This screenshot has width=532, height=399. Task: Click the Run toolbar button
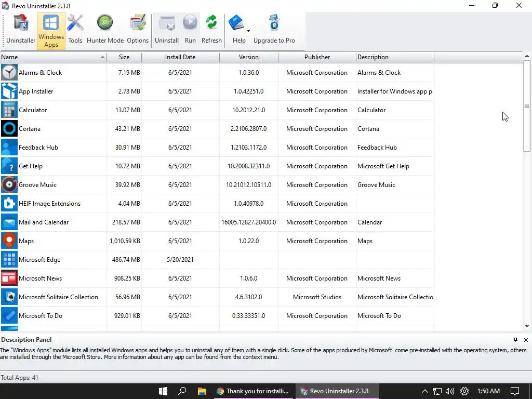click(190, 31)
